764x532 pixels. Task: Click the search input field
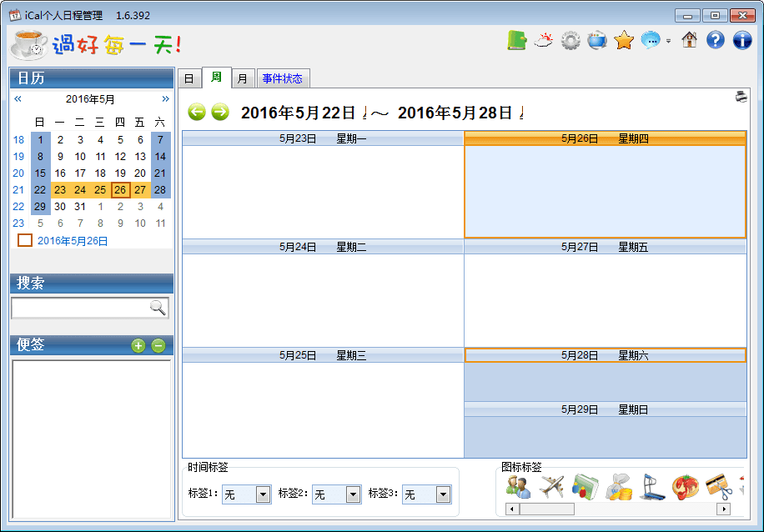(80, 308)
